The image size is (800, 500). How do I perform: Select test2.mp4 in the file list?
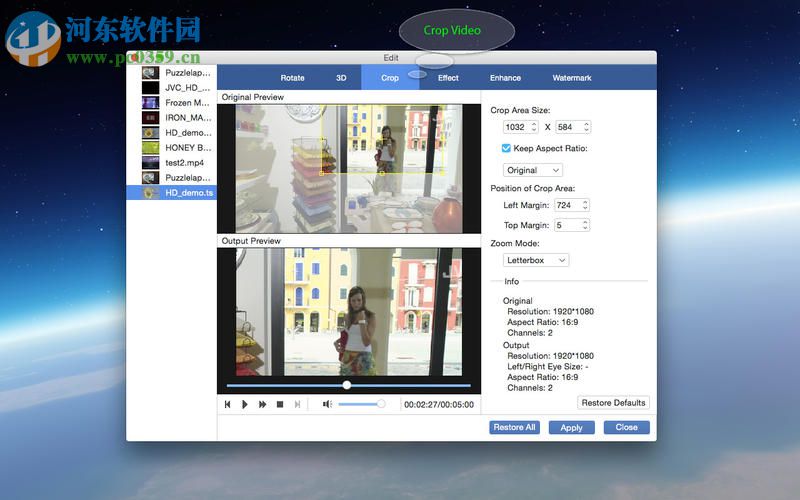pyautogui.click(x=171, y=163)
